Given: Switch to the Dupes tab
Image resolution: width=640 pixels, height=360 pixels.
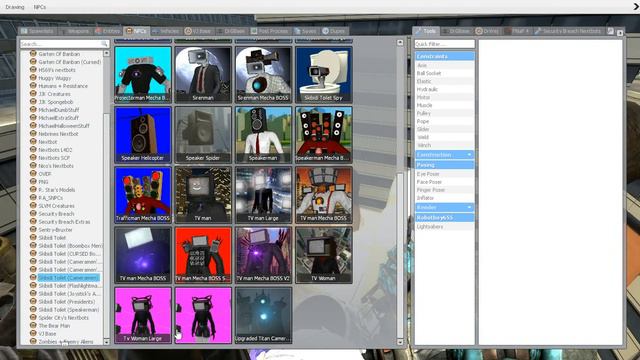Looking at the screenshot, I should [x=334, y=31].
